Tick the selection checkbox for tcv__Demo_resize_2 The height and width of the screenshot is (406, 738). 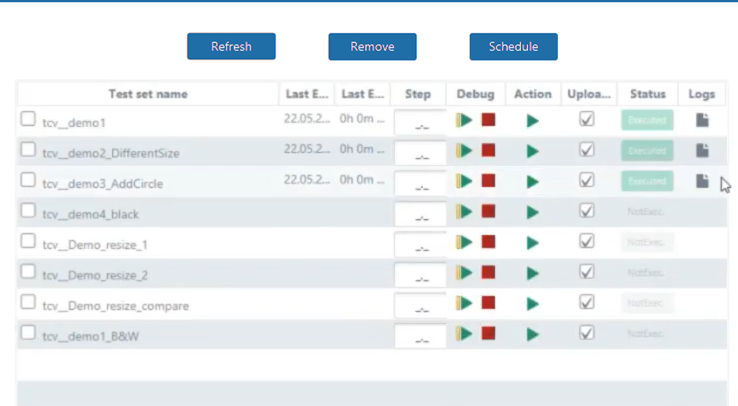(x=28, y=272)
